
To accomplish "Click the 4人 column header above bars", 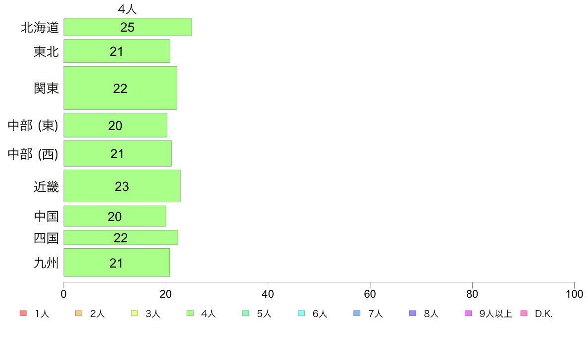I will click(127, 9).
